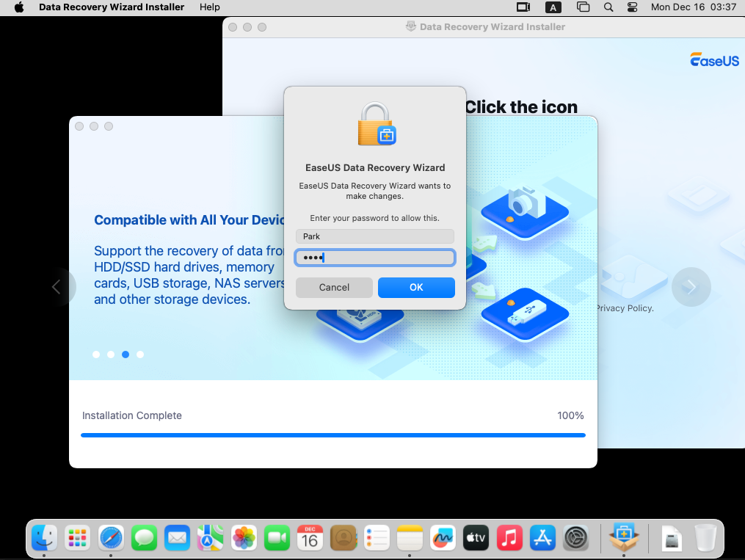Click the camera device illustration tile
This screenshot has height=560, width=745.
pyautogui.click(x=525, y=211)
